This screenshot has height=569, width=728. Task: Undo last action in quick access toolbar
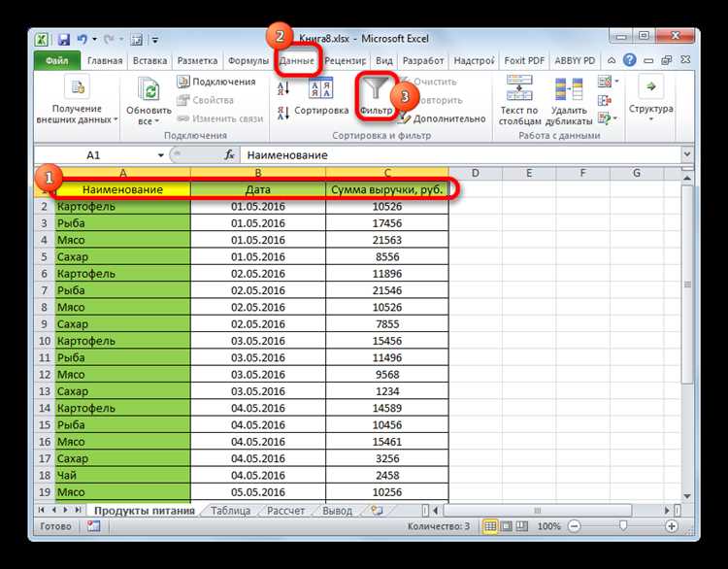pyautogui.click(x=83, y=40)
